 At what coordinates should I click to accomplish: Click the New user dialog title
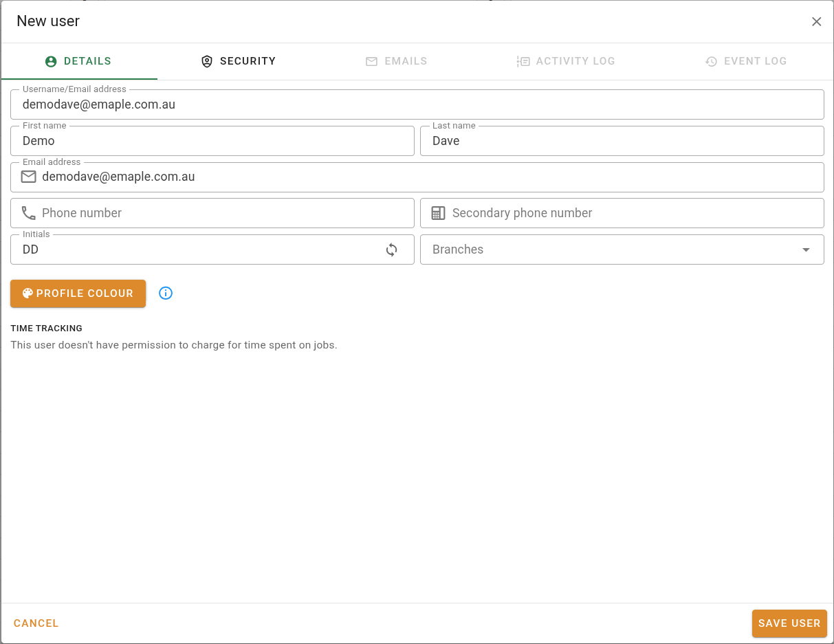click(48, 21)
